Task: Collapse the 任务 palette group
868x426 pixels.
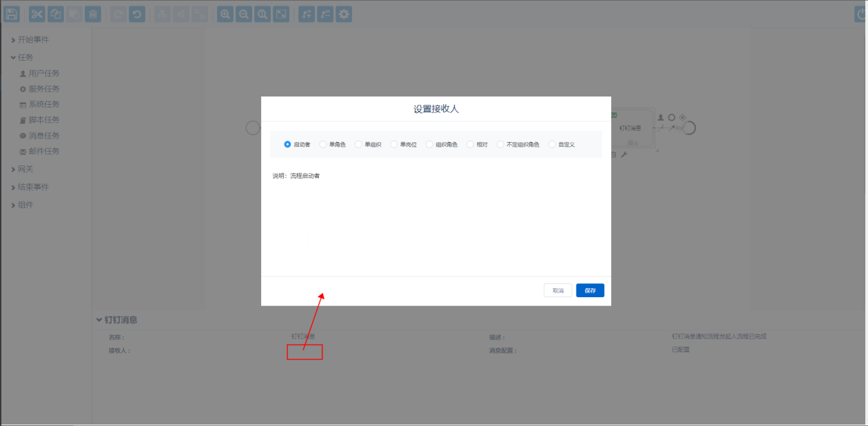Action: 25,57
